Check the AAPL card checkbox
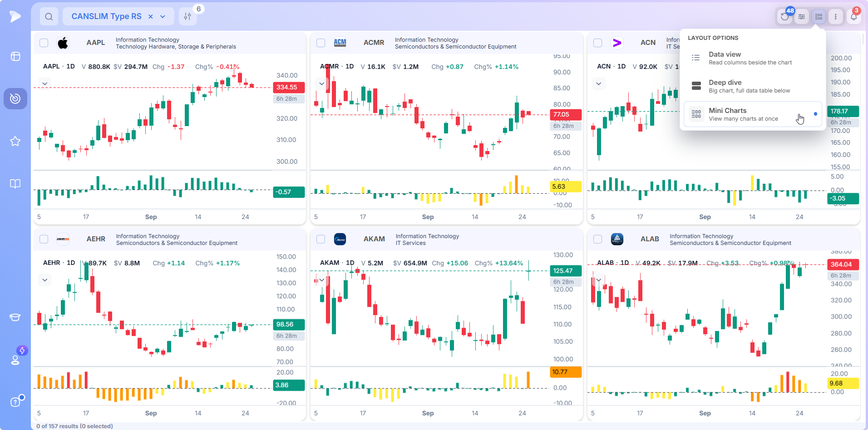Screen dimensions: 868x430 44,43
